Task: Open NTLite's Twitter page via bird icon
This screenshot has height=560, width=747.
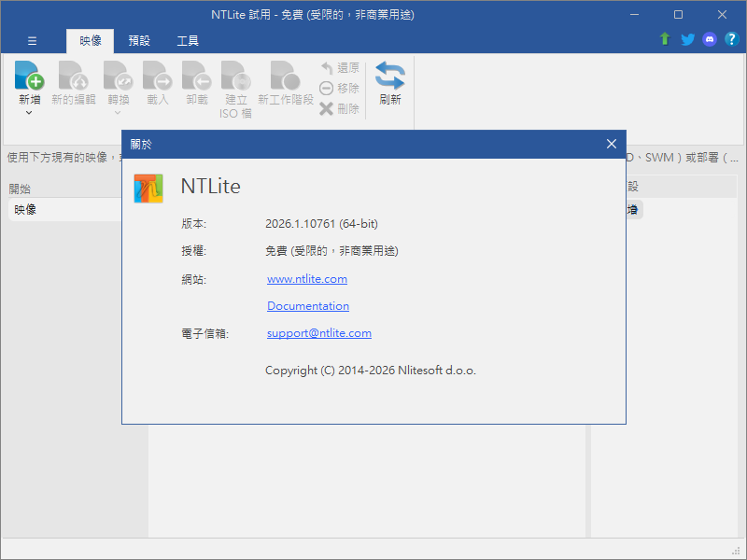Action: pos(687,40)
